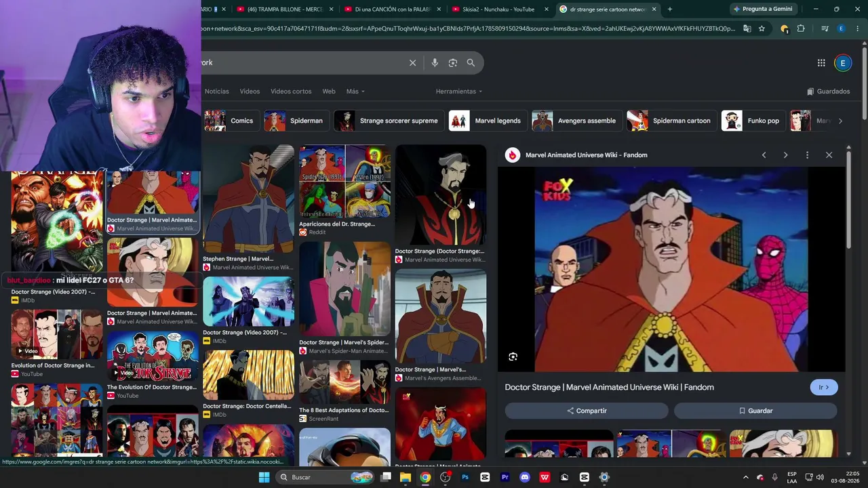
Task: Open the Windows Start menu
Action: click(x=264, y=477)
